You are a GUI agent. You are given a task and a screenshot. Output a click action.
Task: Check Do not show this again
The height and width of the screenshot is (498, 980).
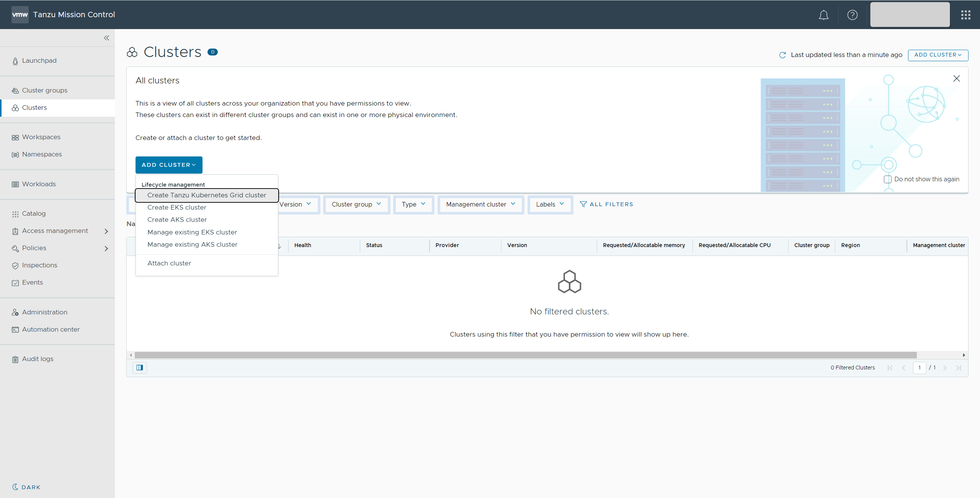coord(887,179)
